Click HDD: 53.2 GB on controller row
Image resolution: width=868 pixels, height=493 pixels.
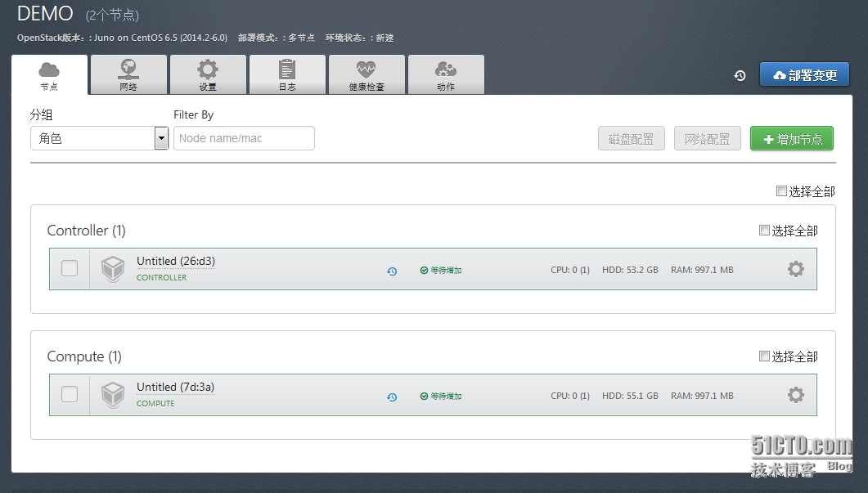click(630, 270)
